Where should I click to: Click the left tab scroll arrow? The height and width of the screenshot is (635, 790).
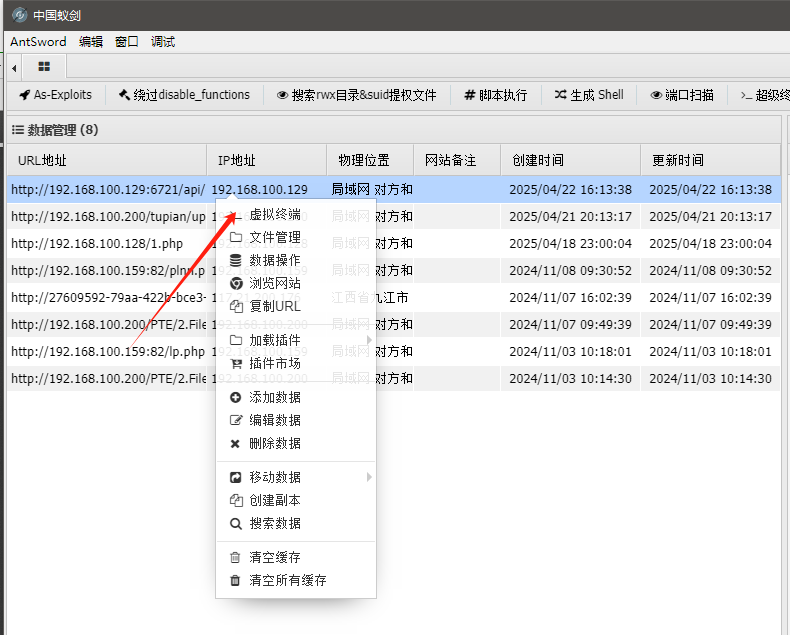coord(14,68)
